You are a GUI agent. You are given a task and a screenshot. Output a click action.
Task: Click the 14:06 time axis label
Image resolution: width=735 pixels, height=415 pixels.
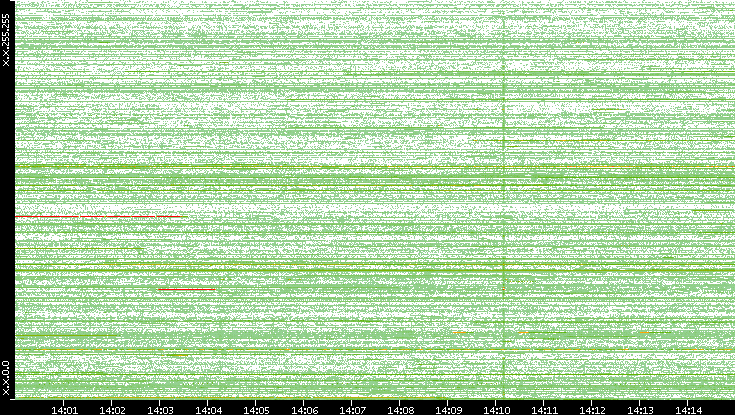coord(304,411)
